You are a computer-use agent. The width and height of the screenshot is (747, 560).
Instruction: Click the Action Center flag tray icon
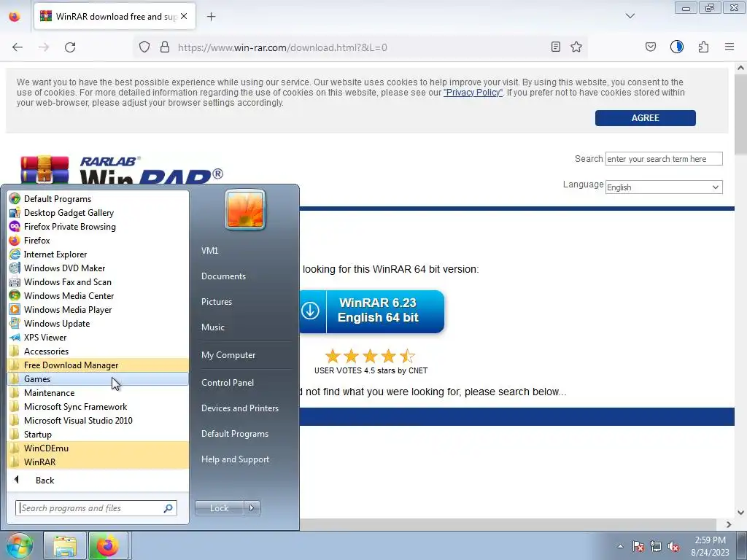(x=638, y=546)
